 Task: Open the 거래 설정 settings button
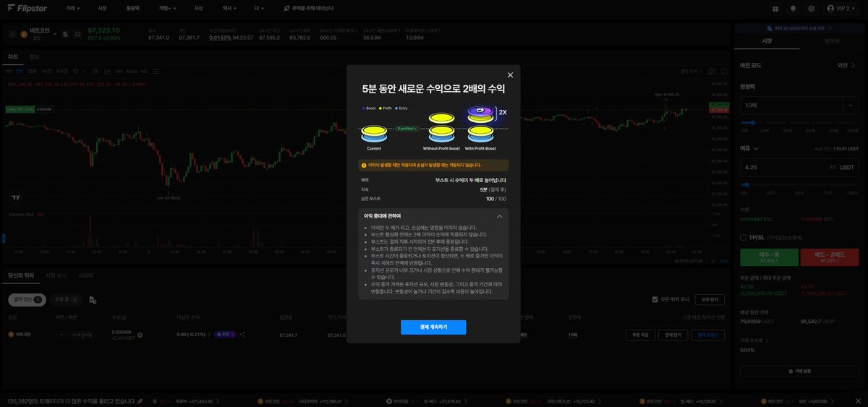799,371
